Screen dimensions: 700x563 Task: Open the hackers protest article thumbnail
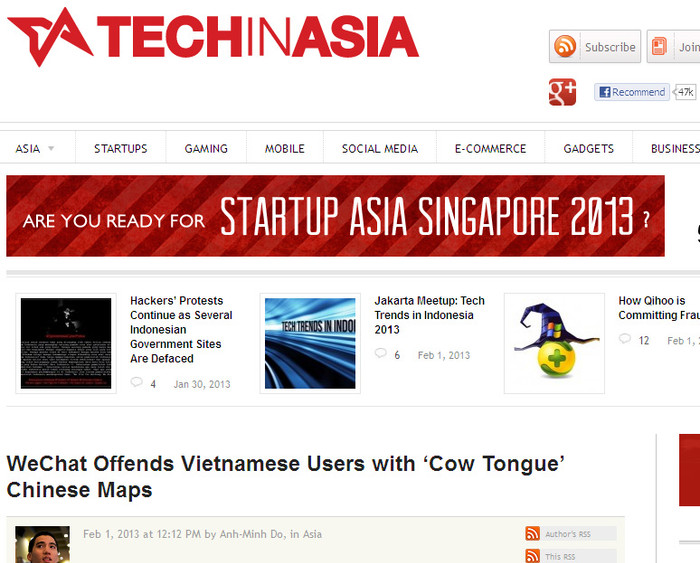[x=66, y=343]
